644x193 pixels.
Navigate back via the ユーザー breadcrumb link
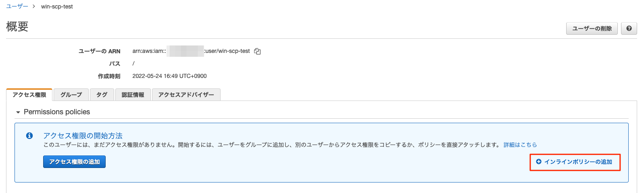[17, 6]
